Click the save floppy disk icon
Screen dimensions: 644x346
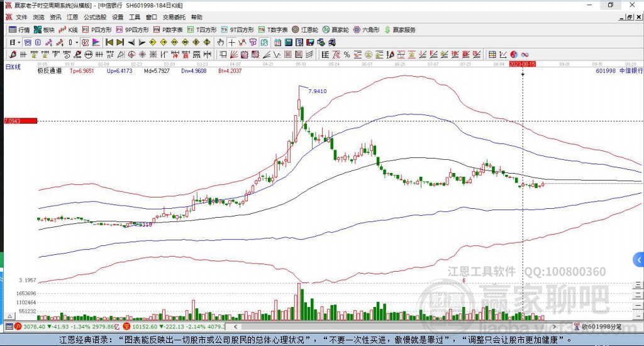(x=310, y=42)
